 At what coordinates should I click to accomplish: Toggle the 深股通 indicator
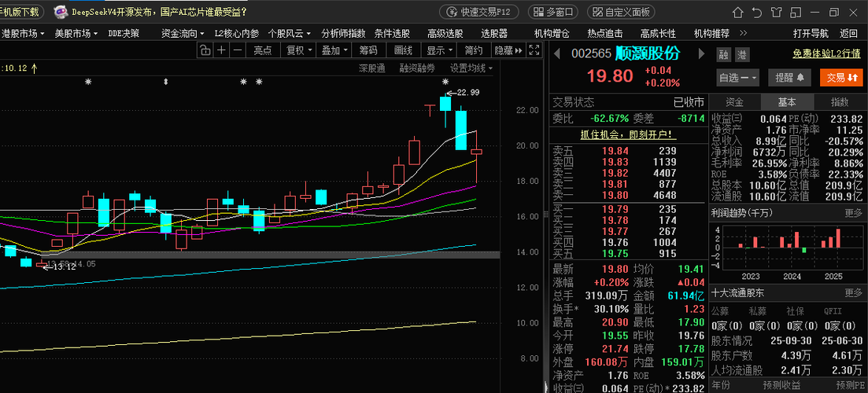[372, 68]
